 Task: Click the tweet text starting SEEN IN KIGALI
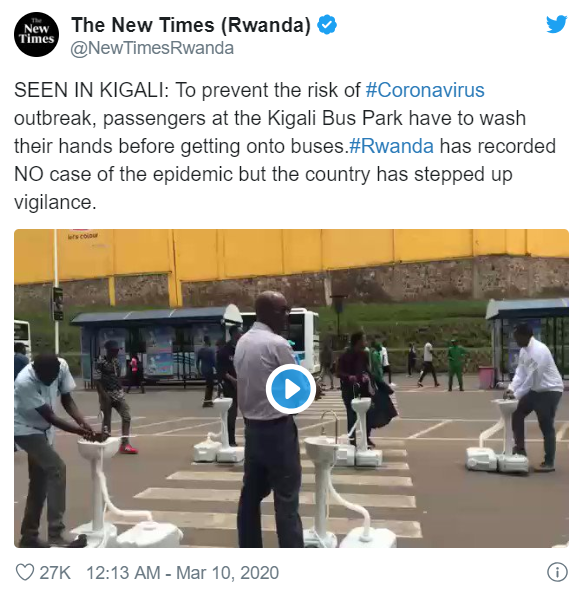(x=285, y=146)
